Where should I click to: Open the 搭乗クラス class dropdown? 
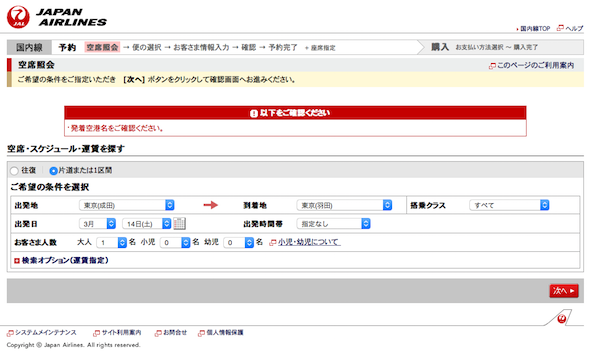coord(509,205)
